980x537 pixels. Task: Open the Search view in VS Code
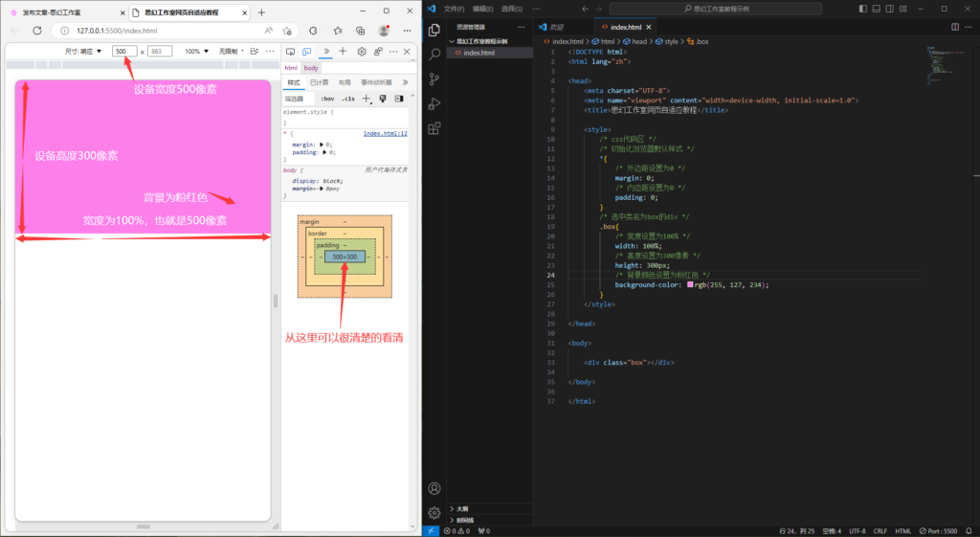click(434, 55)
